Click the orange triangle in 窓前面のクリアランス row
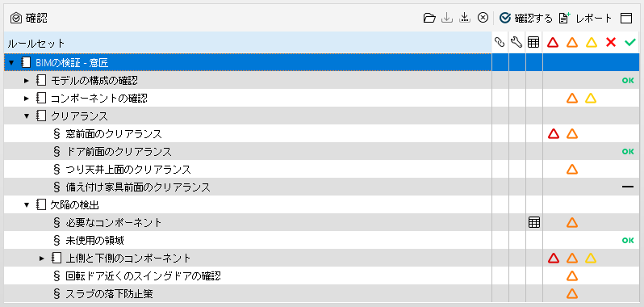This screenshot has width=644, height=307. [572, 133]
